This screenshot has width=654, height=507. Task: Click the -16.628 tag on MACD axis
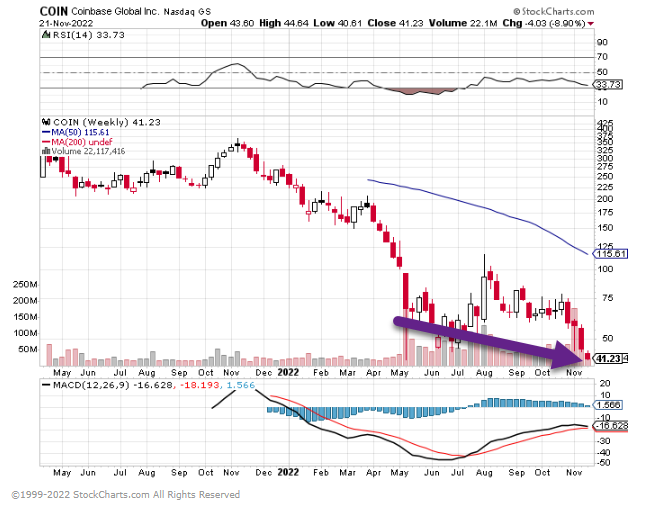(610, 426)
